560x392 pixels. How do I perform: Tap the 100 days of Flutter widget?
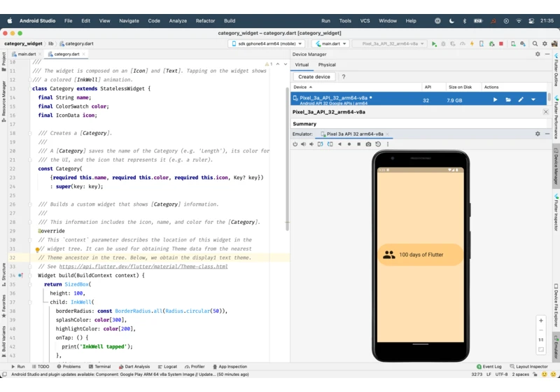tap(421, 255)
